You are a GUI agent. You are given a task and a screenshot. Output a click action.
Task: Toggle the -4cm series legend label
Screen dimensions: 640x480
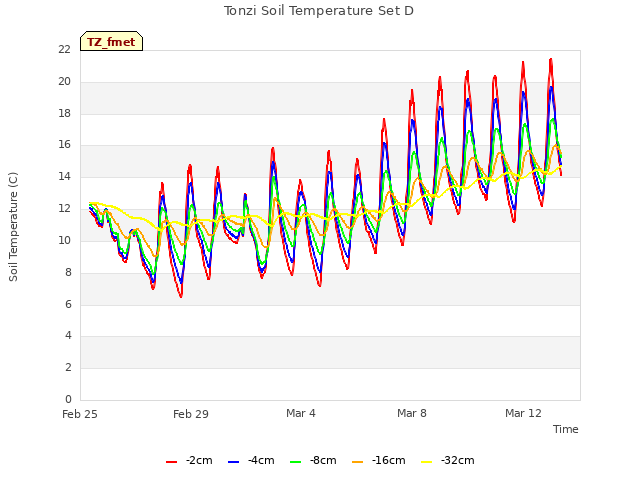[x=261, y=460]
